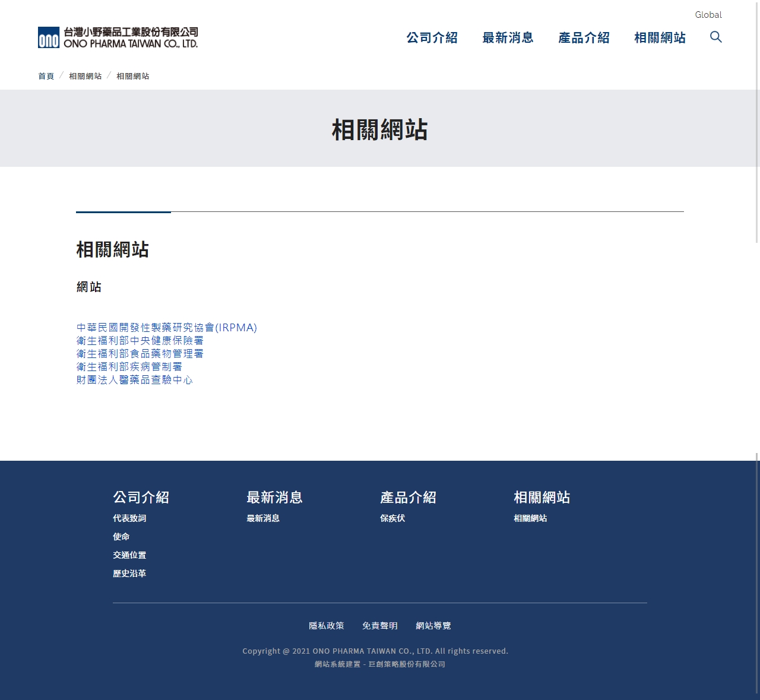760x700 pixels.
Task: Click the ONO Pharma Taiwan logo
Action: 118,37
